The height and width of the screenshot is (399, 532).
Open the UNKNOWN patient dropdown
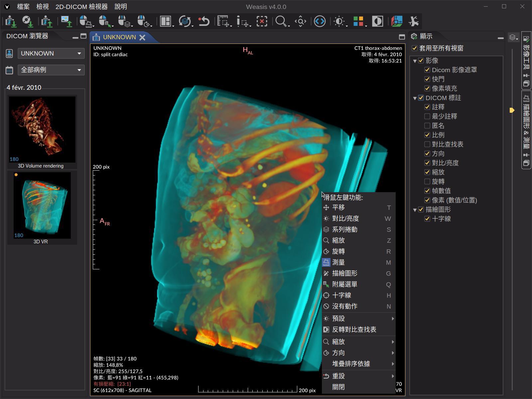coord(51,53)
